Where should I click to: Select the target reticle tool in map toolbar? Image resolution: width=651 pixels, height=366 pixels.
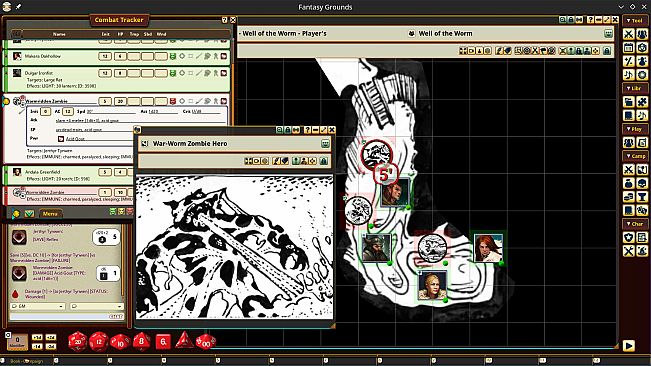click(527, 51)
